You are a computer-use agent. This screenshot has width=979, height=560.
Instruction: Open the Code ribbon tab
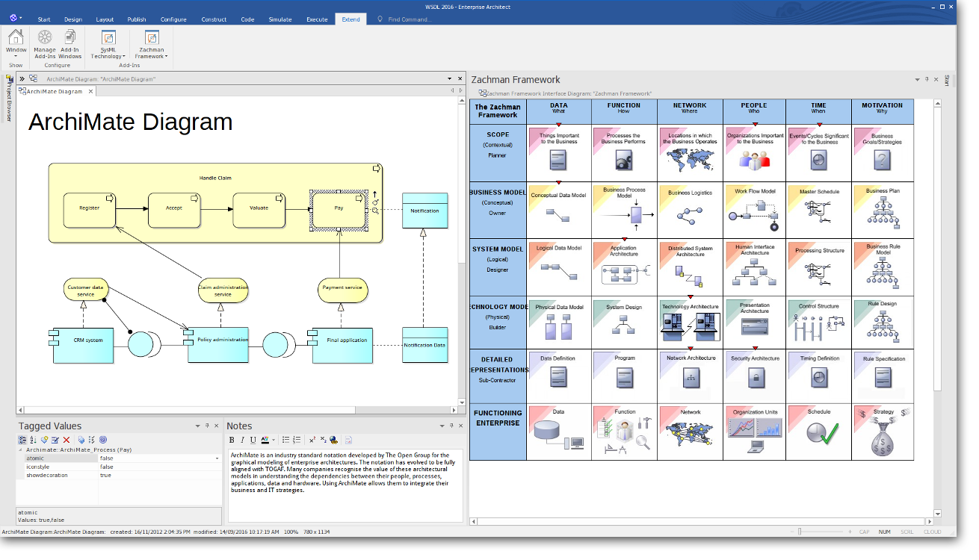pyautogui.click(x=247, y=19)
